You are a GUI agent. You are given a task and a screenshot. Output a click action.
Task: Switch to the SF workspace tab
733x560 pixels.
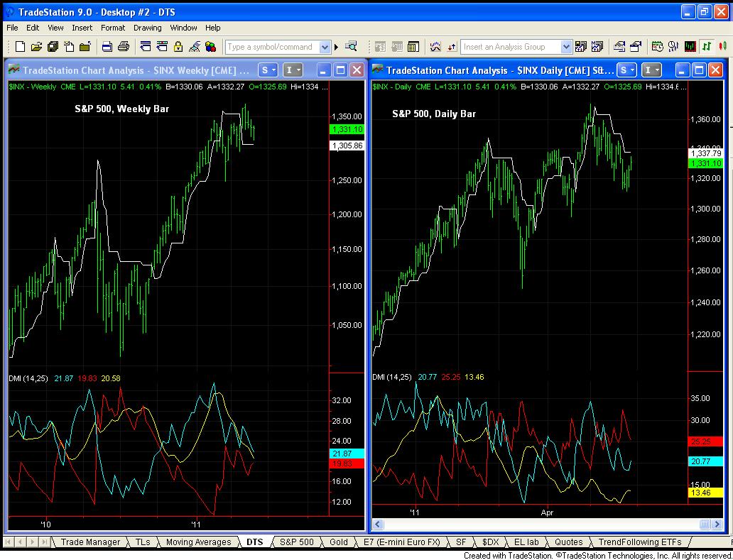[461, 542]
